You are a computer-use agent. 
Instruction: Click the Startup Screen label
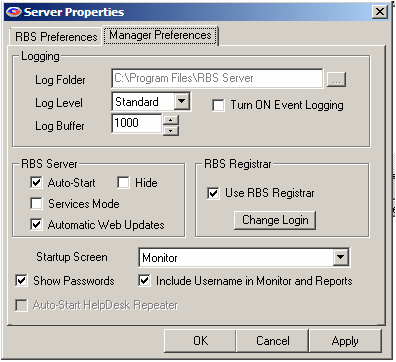pos(72,257)
